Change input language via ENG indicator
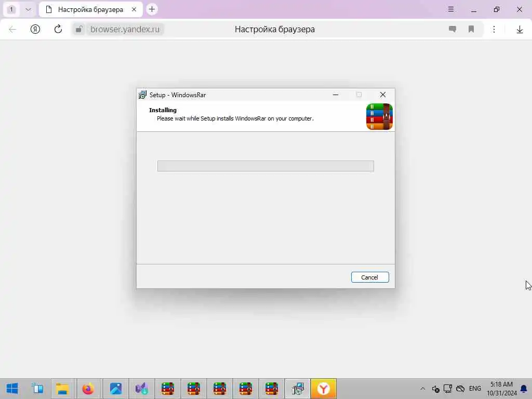This screenshot has width=532, height=399. [475, 389]
